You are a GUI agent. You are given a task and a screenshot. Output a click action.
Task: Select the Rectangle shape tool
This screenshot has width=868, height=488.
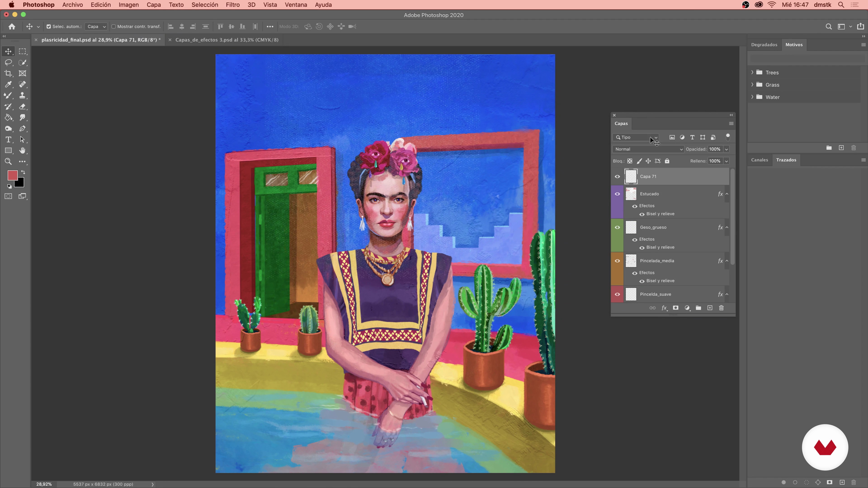click(8, 150)
